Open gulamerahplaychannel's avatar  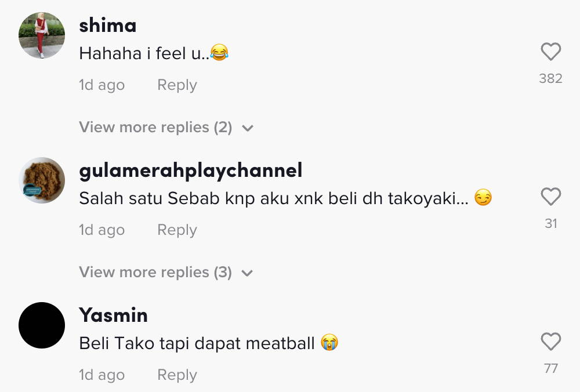tap(42, 180)
